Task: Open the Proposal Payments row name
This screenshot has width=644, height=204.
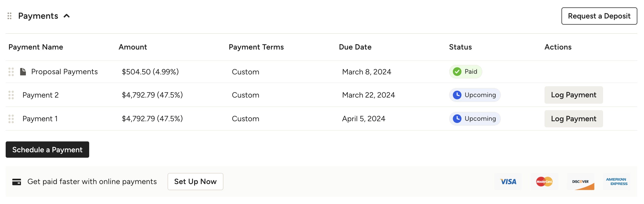Action: click(x=64, y=72)
